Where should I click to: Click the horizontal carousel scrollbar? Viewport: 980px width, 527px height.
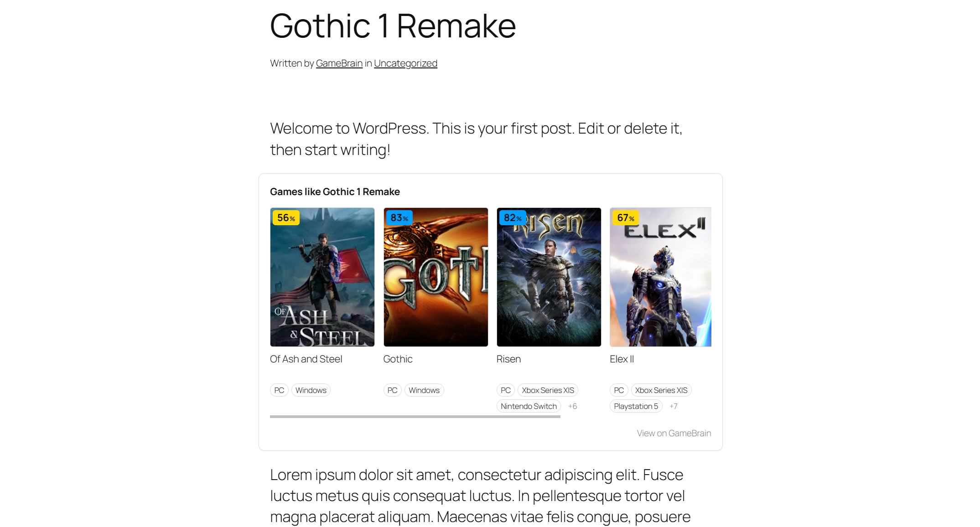(x=415, y=417)
